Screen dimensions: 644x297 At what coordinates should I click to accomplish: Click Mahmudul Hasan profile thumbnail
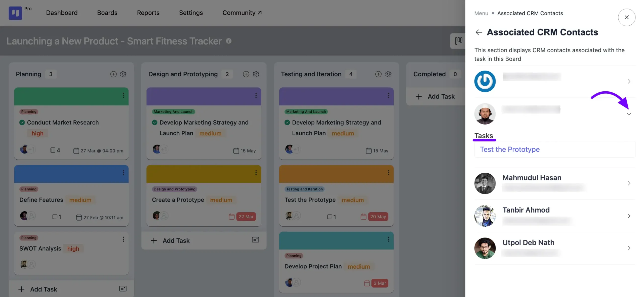tap(485, 183)
